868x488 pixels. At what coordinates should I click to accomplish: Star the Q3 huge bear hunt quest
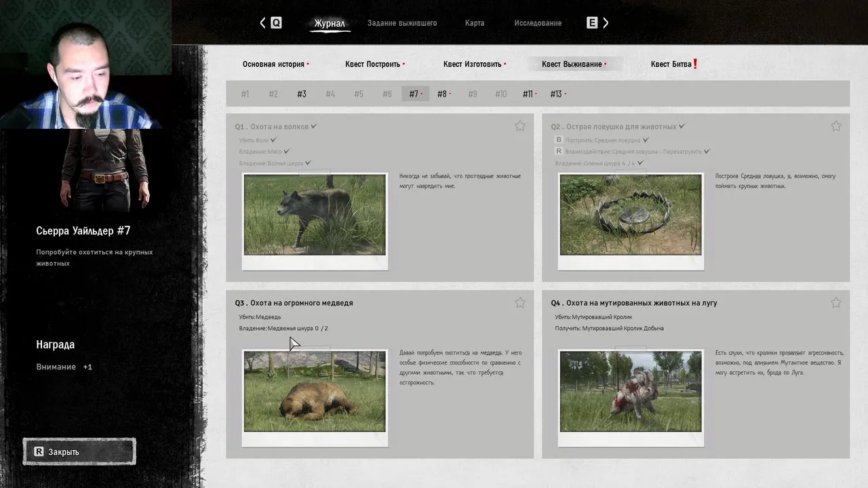[520, 302]
